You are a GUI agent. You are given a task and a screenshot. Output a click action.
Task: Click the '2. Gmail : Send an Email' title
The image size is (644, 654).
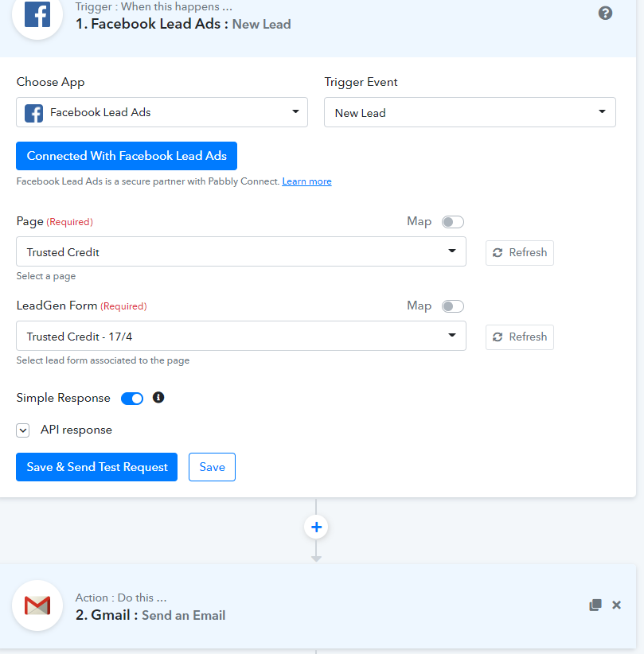[150, 615]
